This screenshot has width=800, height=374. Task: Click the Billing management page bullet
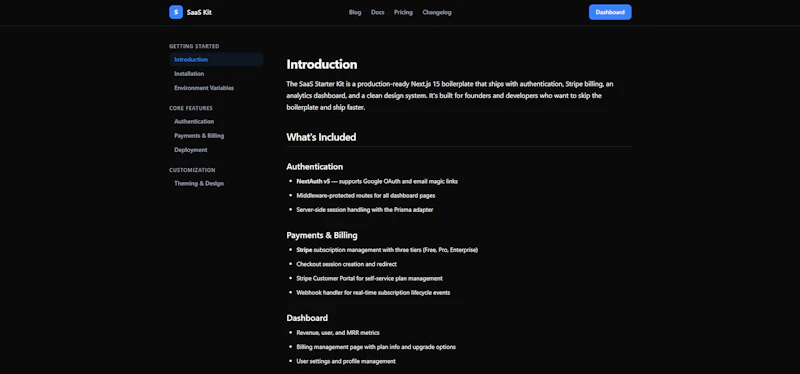tap(376, 347)
